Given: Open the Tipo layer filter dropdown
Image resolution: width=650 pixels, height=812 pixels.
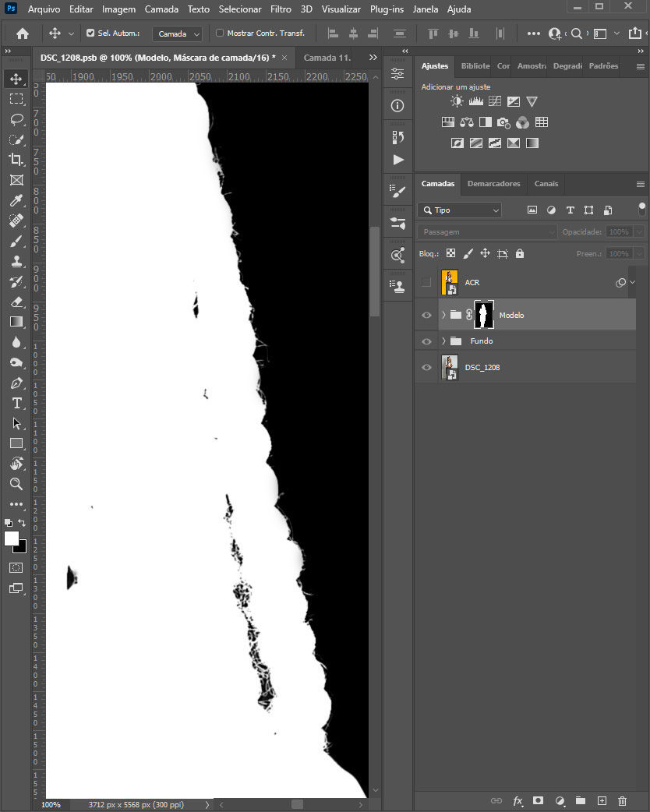Looking at the screenshot, I should 461,210.
